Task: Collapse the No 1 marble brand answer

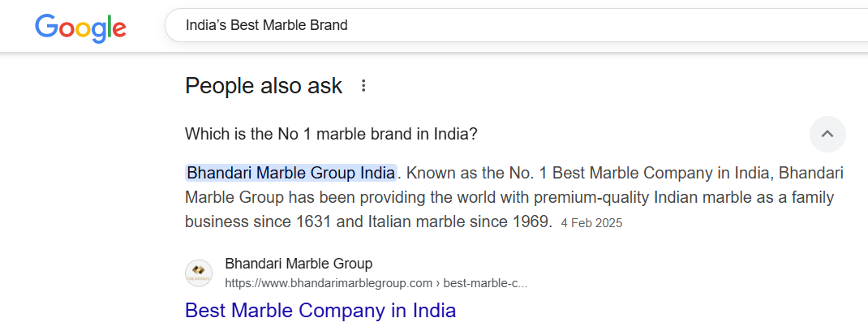Action: click(x=827, y=134)
